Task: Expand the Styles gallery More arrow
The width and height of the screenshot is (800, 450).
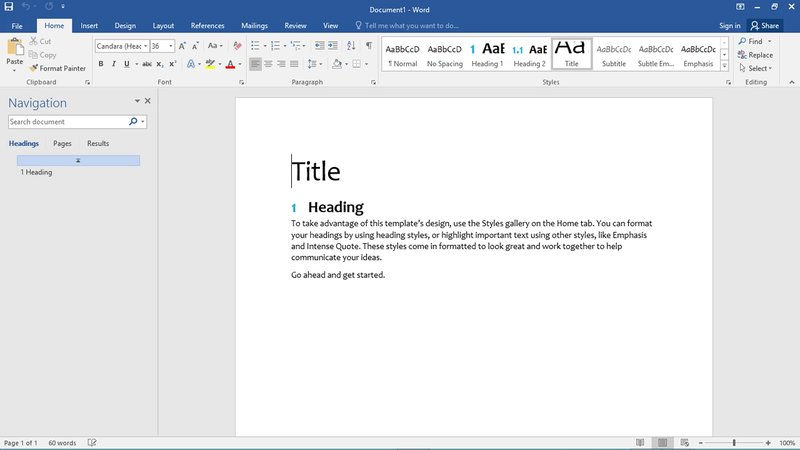Action: coord(726,64)
